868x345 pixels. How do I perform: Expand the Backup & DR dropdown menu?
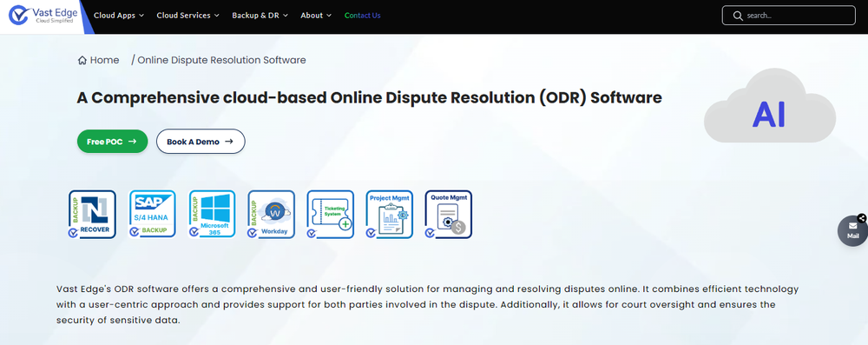pyautogui.click(x=260, y=16)
